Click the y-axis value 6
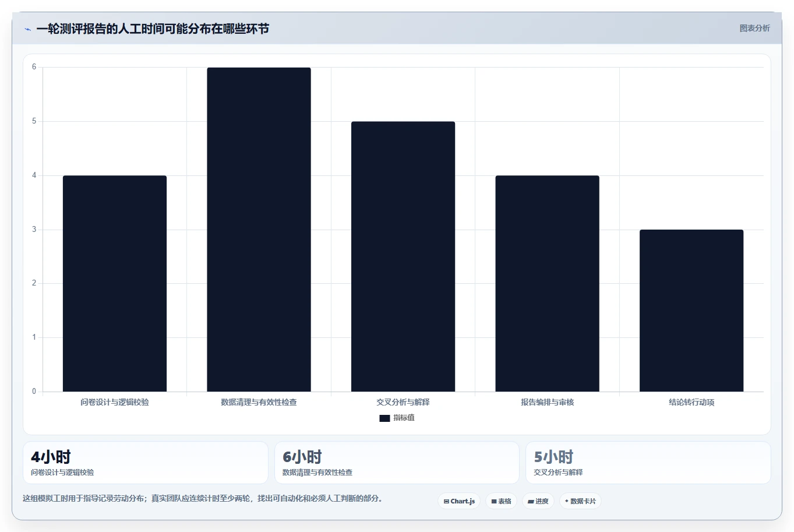 pos(34,67)
